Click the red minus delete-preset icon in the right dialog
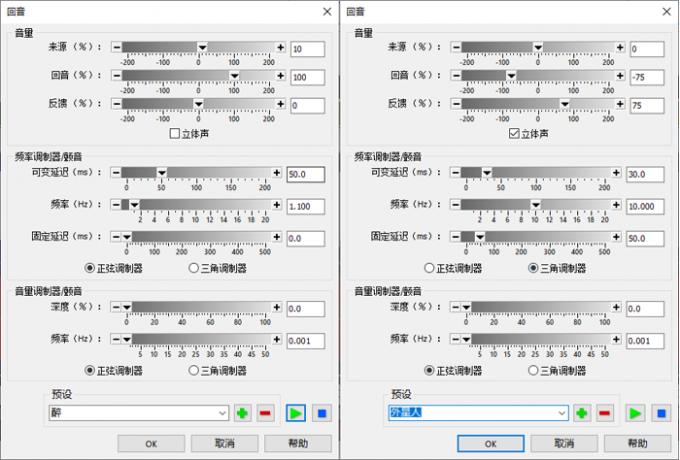This screenshot has height=460, width=680. 605,413
